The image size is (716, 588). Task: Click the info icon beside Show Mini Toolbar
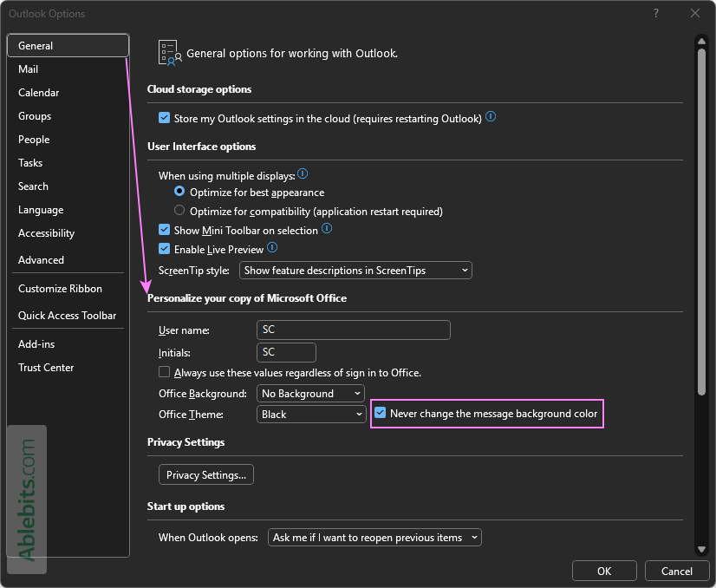click(327, 228)
